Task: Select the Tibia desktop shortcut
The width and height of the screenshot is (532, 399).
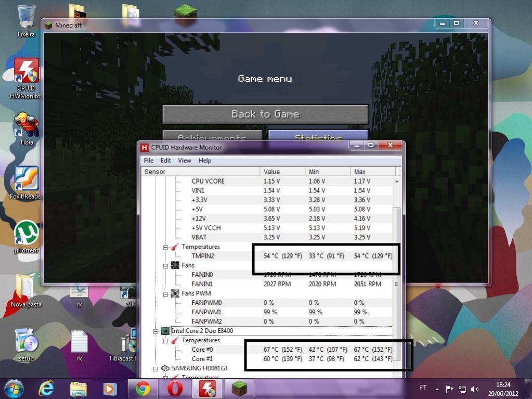Action: pyautogui.click(x=26, y=128)
